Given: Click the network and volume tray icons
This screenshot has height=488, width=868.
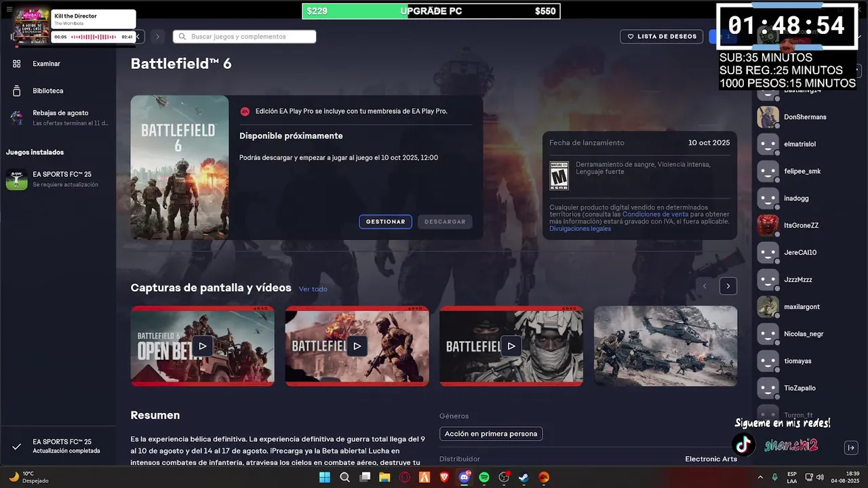Looking at the screenshot, I should (814, 477).
